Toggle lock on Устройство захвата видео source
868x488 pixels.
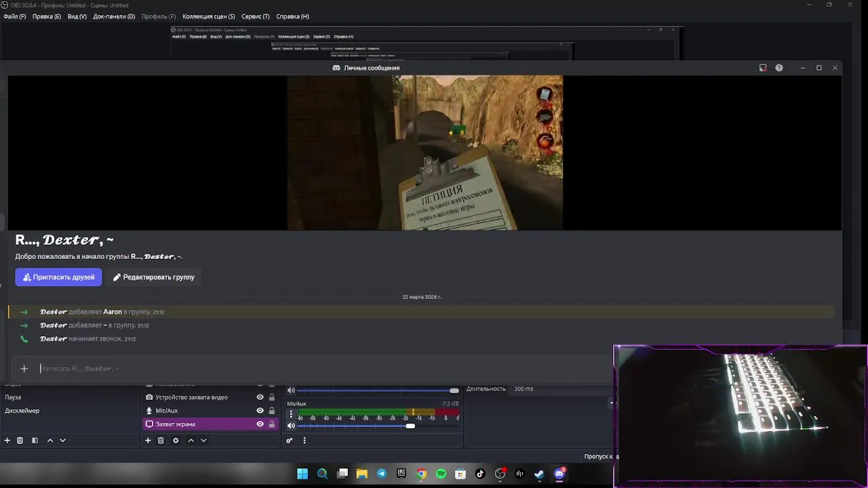click(272, 397)
